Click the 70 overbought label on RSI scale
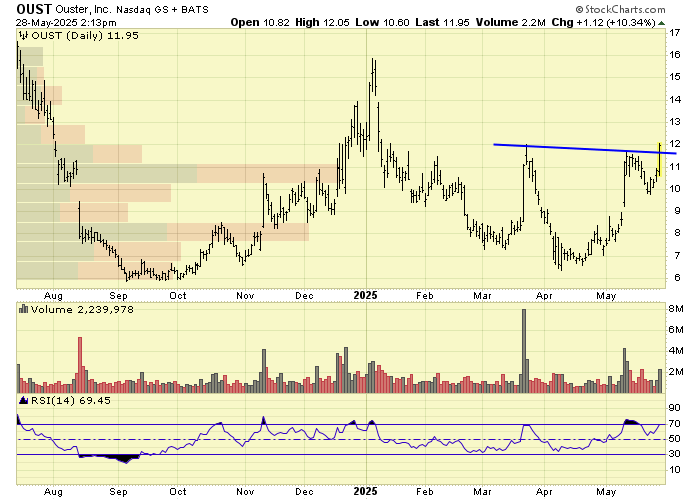The height and width of the screenshot is (500, 700). [x=675, y=423]
